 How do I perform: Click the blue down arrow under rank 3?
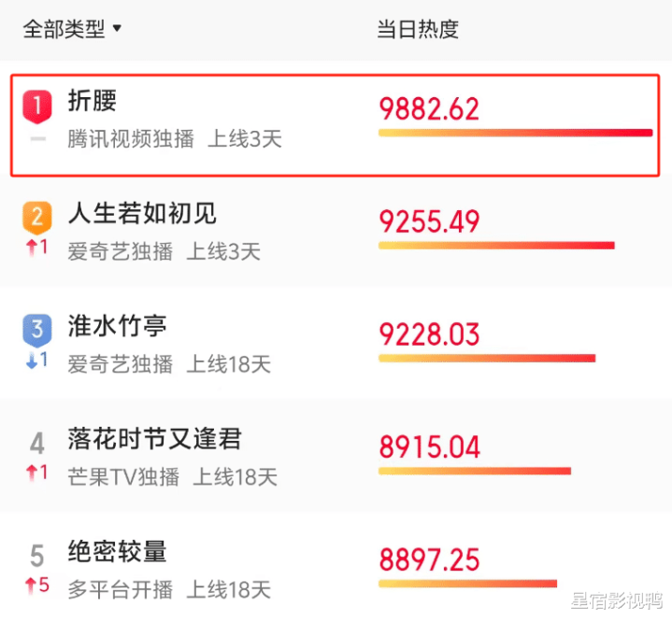[x=31, y=360]
